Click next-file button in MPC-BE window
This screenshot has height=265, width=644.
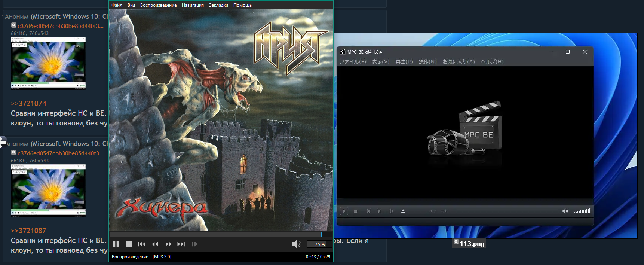click(x=380, y=211)
